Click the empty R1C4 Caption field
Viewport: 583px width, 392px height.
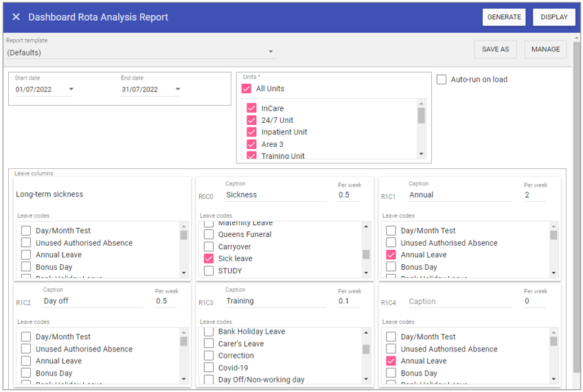pyautogui.click(x=460, y=301)
